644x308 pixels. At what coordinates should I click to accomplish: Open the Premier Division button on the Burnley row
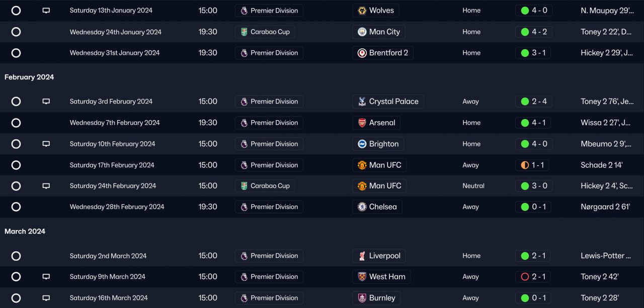(269, 298)
